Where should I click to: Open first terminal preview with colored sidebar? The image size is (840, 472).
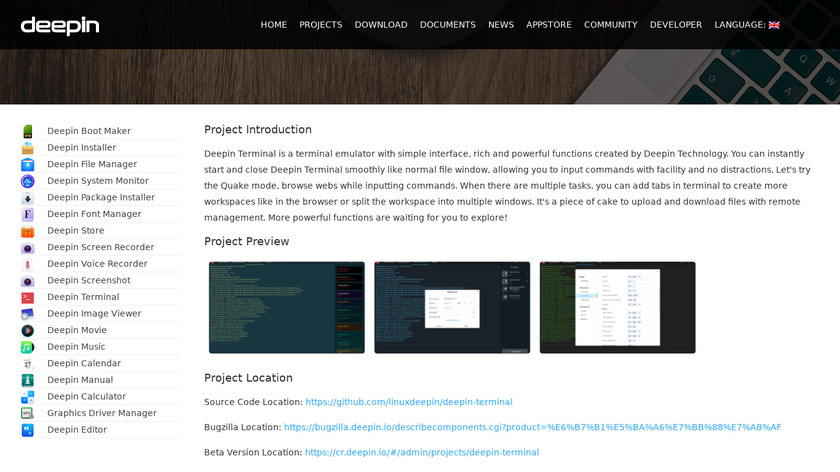pyautogui.click(x=287, y=308)
